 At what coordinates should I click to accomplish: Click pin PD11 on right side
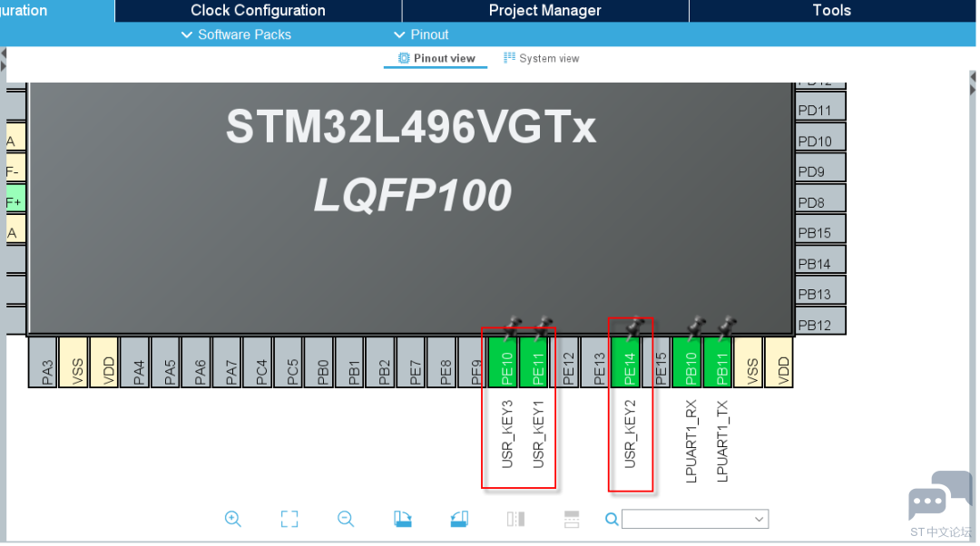click(820, 106)
